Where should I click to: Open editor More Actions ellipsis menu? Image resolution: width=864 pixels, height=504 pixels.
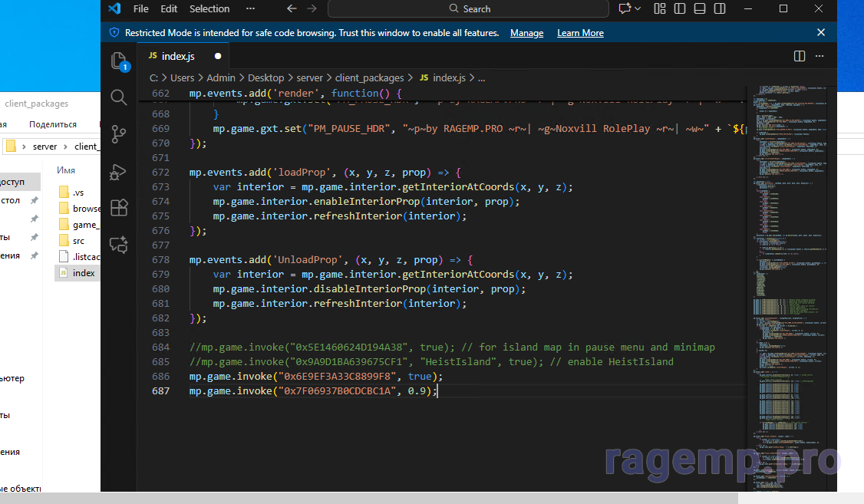pyautogui.click(x=820, y=56)
